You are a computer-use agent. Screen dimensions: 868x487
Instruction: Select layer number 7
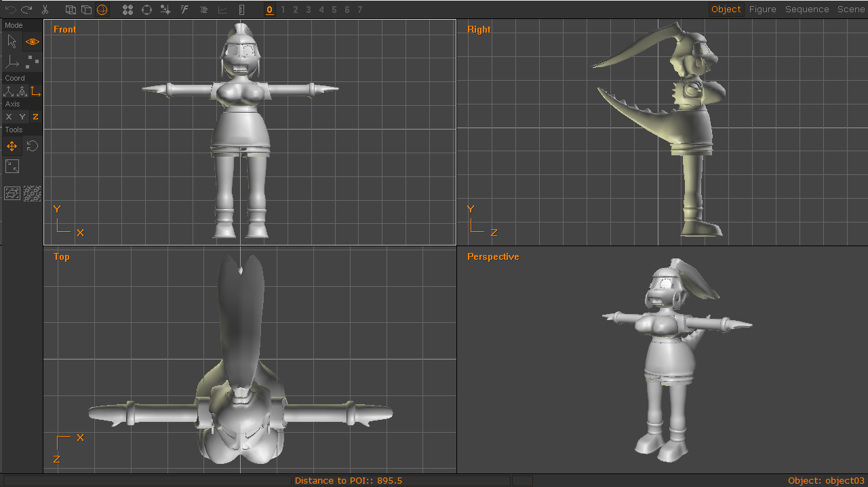[360, 9]
